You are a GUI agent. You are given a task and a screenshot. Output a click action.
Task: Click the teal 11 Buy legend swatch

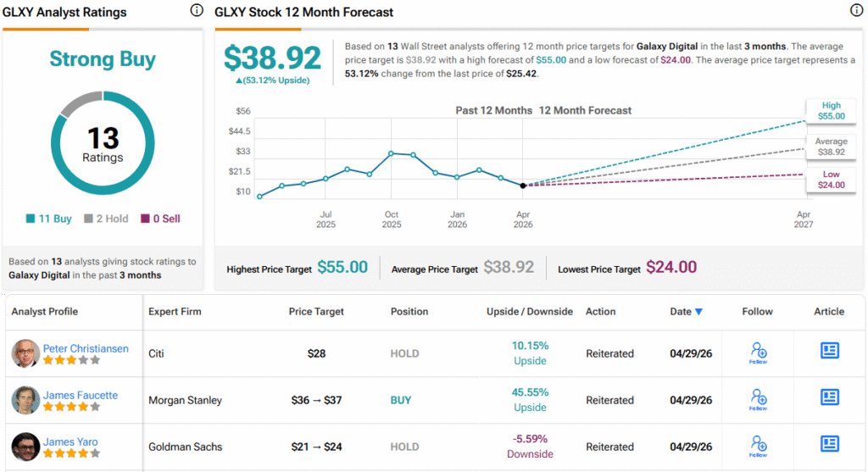(x=31, y=219)
